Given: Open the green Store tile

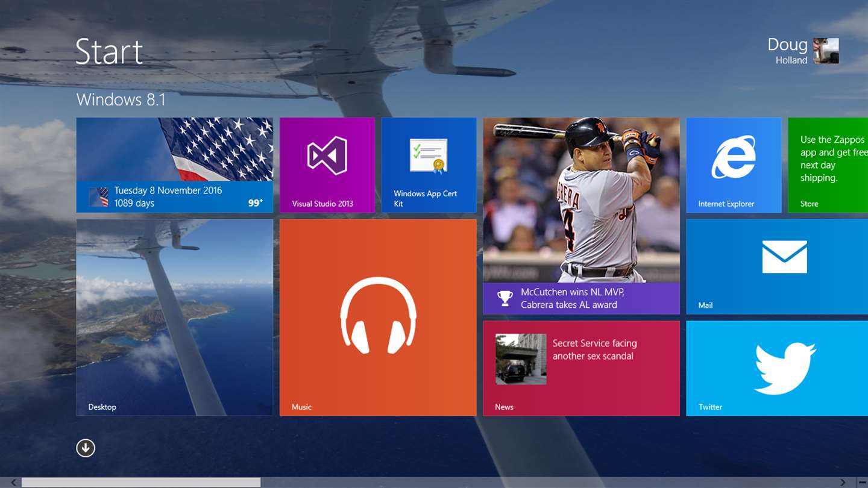Looking at the screenshot, I should pos(828,165).
